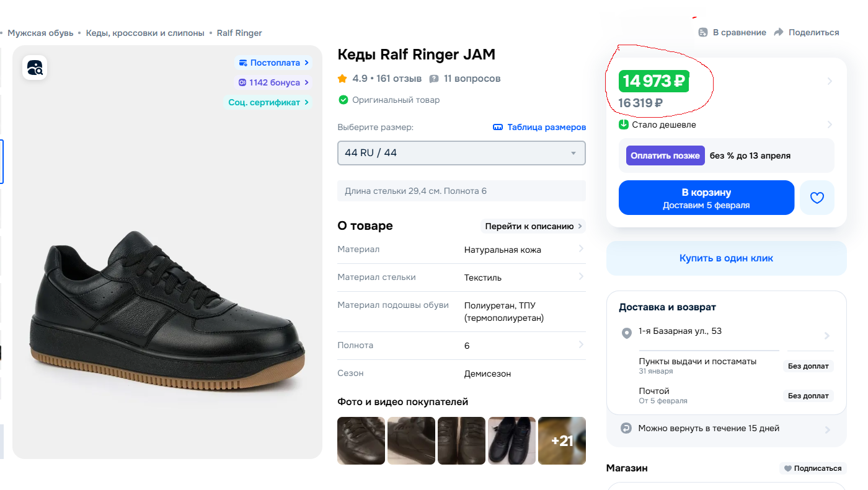This screenshot has height=490, width=868.
Task: Click the compare icon near «В сравнение»
Action: tap(703, 32)
